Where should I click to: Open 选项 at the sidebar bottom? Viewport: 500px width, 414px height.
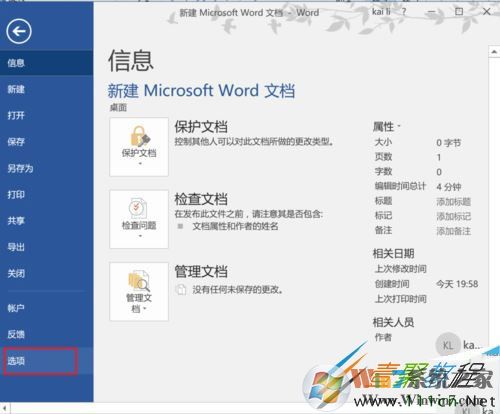coord(47,361)
